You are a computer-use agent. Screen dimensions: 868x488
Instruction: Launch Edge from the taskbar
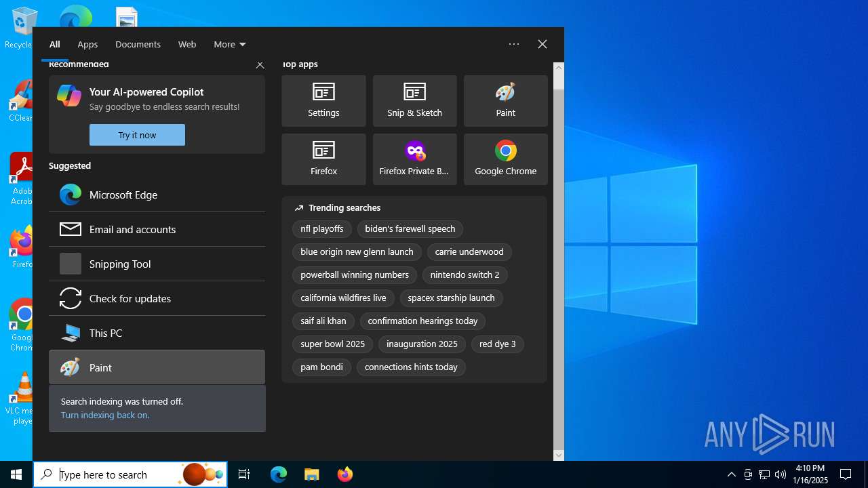[x=279, y=474]
